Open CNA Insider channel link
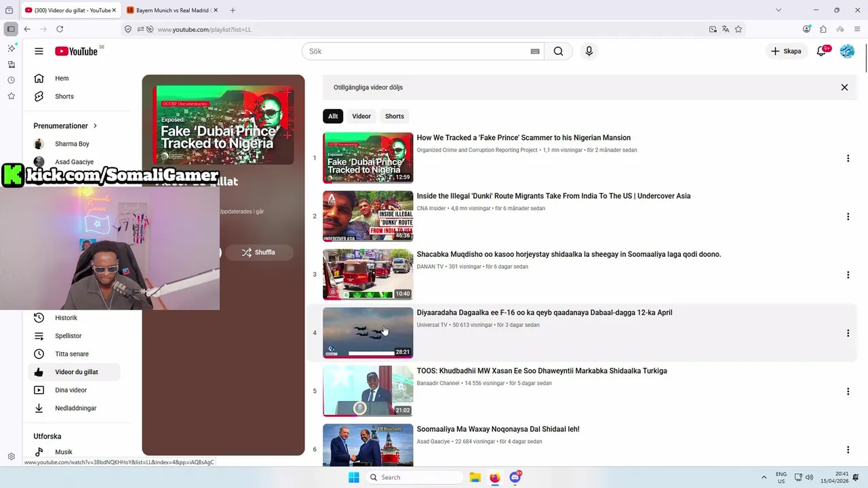This screenshot has height=488, width=868. (431, 209)
